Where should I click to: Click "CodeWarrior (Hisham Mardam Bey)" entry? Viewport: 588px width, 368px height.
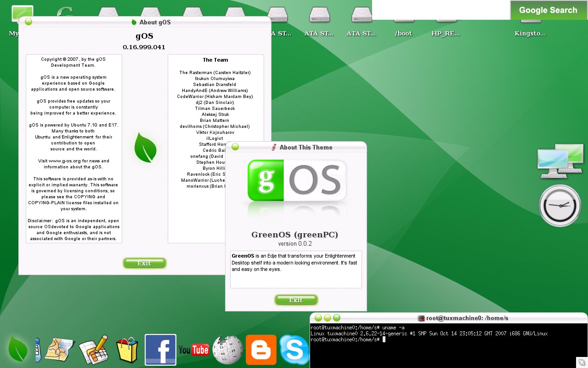[215, 97]
